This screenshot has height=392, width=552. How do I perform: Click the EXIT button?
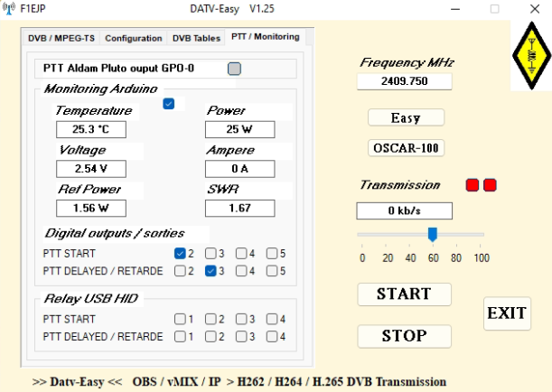click(x=507, y=313)
